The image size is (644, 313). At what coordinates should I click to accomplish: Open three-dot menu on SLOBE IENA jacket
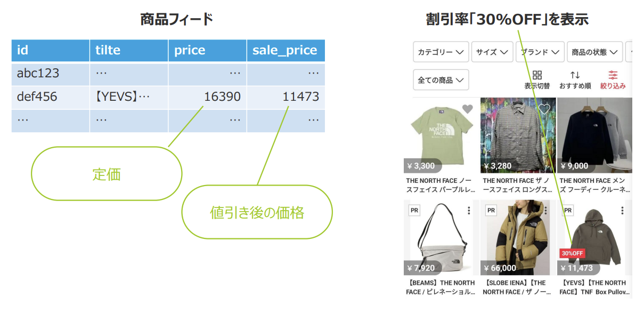click(x=545, y=211)
